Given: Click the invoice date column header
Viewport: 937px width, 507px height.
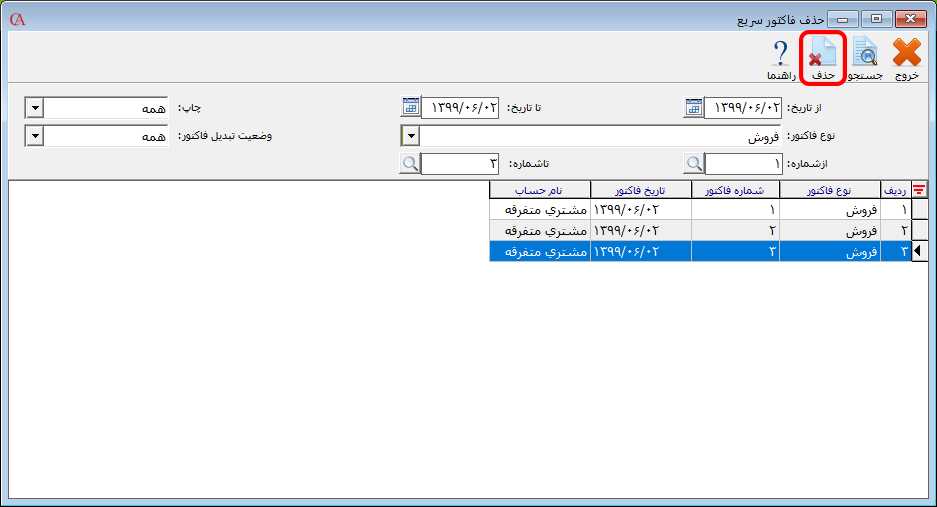Looking at the screenshot, I should click(641, 190).
